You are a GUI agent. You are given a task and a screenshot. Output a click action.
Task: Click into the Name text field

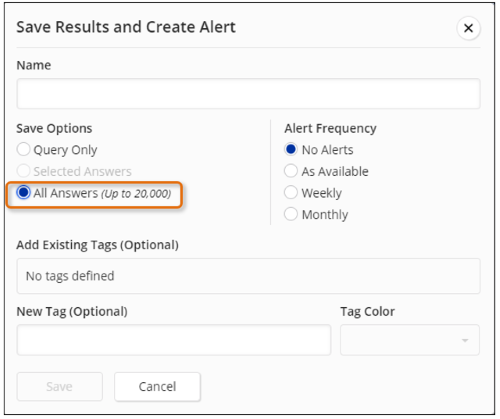[248, 94]
